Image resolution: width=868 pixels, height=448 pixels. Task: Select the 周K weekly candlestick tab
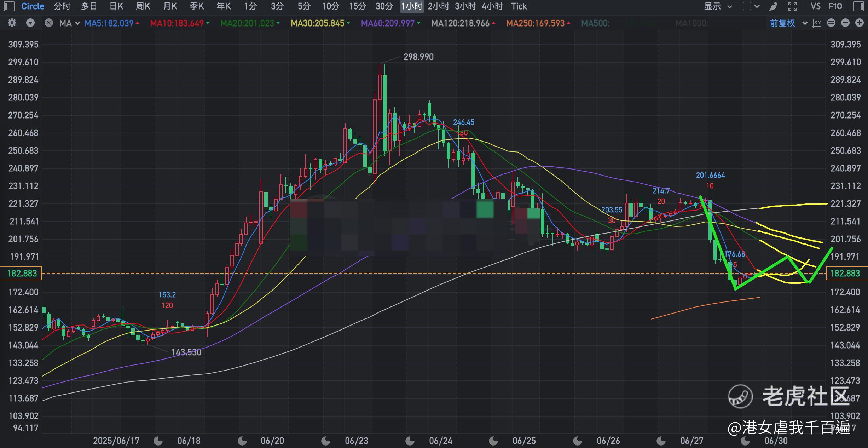click(143, 6)
